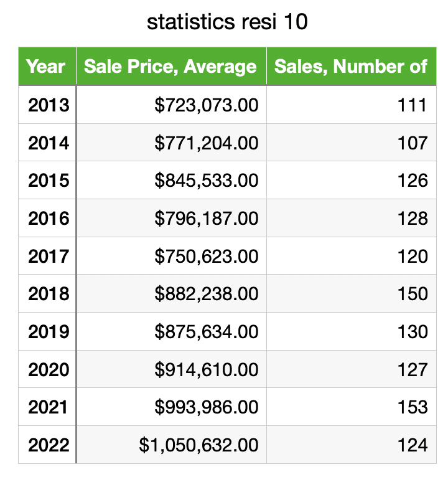Select the $882,238.00 cell
The height and width of the screenshot is (477, 448).
(206, 294)
